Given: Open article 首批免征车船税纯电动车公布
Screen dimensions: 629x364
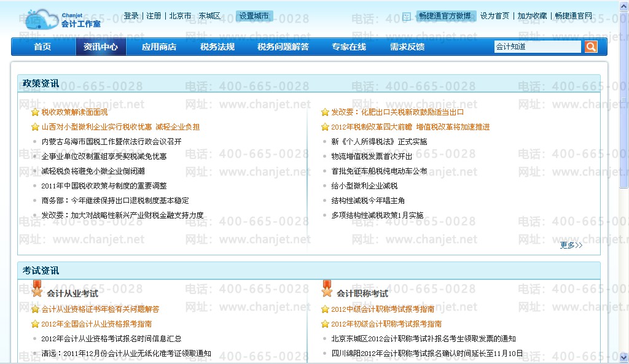Looking at the screenshot, I should coord(379,171).
